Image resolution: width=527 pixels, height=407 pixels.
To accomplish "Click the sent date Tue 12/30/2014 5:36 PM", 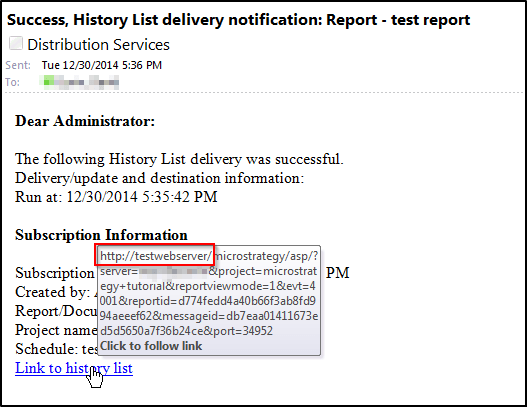I will (102, 65).
